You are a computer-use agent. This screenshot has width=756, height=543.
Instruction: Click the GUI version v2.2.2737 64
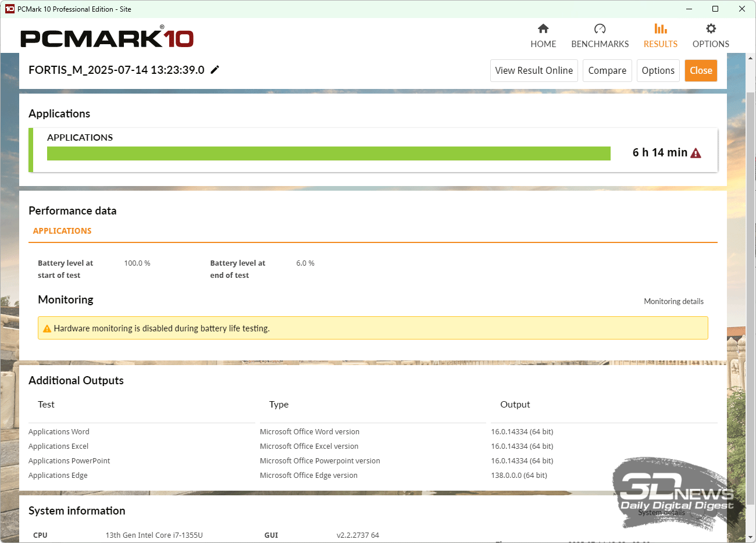(358, 535)
